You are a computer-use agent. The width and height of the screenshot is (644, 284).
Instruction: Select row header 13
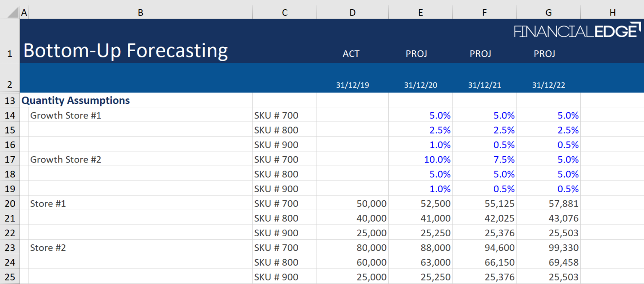10,100
